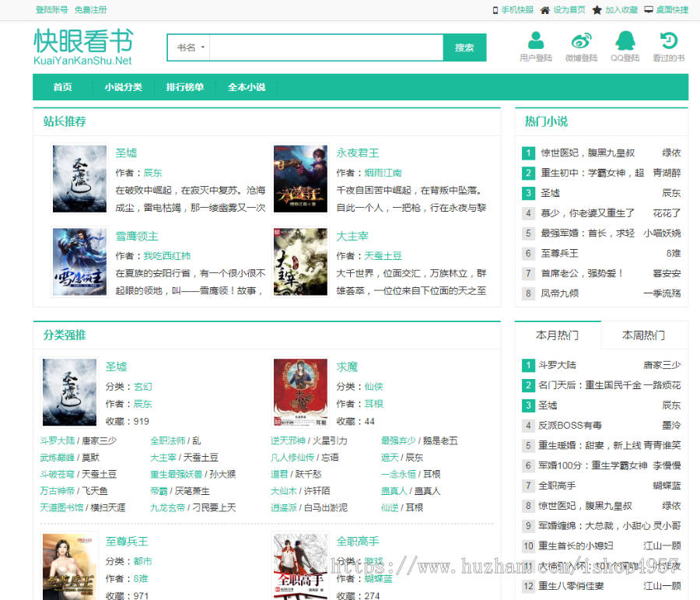This screenshot has height=600, width=700.
Task: Click the QQ login penguin icon
Action: [x=625, y=40]
